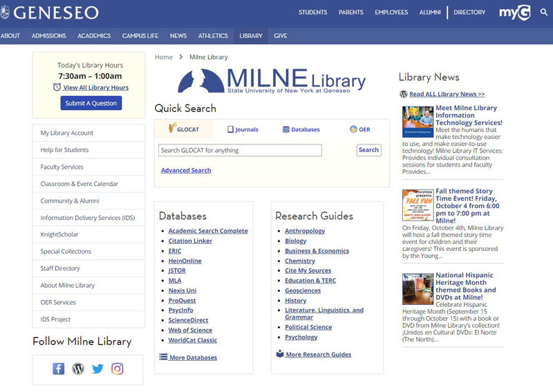Click the list icon beside More Databases
The height and width of the screenshot is (392, 553).
click(x=163, y=357)
